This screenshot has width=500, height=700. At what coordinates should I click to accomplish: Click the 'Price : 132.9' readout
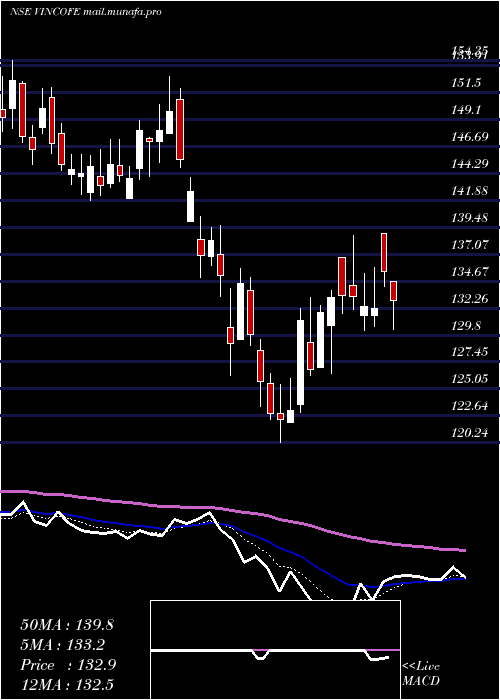click(x=68, y=665)
